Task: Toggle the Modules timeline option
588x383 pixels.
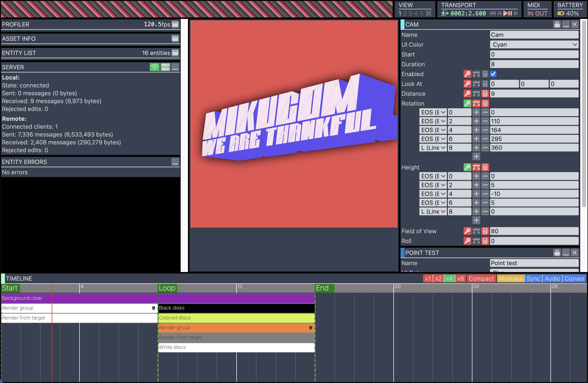Action: [510, 279]
